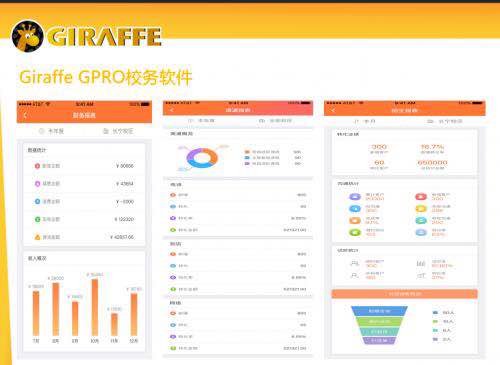Tap the purple rounded icon in right-screen grid

pyautogui.click(x=355, y=197)
